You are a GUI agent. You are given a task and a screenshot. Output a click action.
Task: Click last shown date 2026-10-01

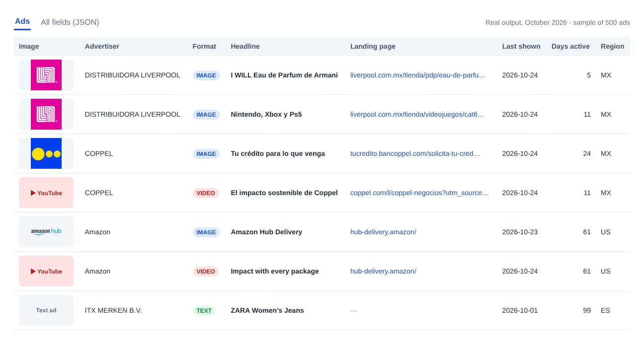[x=520, y=311]
